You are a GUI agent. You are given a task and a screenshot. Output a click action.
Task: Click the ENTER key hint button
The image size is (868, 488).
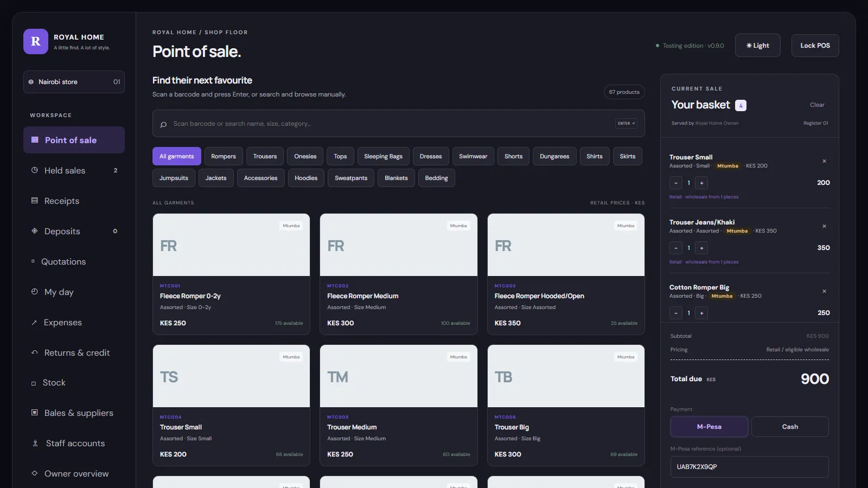coord(626,124)
